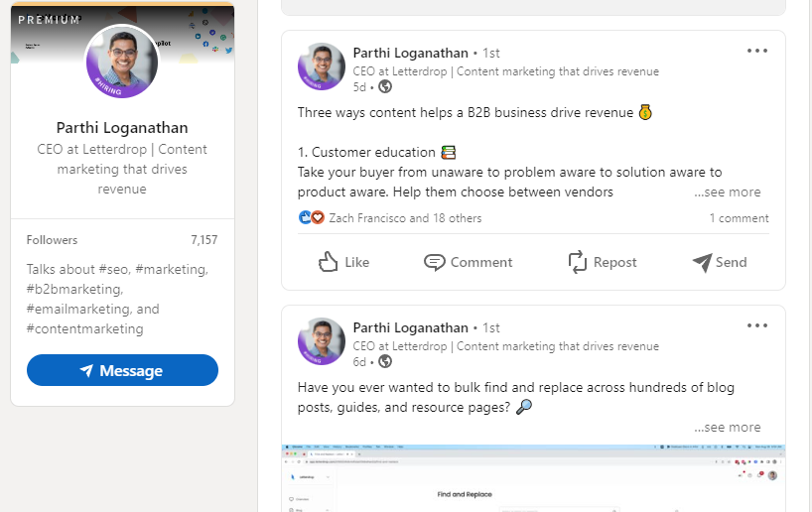
Task: Open the three-dot menu on the 6d post
Action: click(757, 325)
